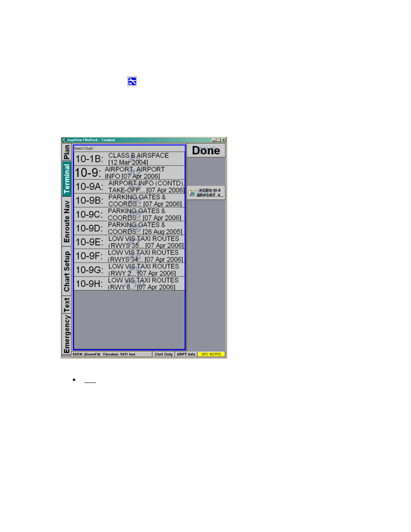Click the ARPT Info button
The height and width of the screenshot is (532, 411).
(x=186, y=354)
